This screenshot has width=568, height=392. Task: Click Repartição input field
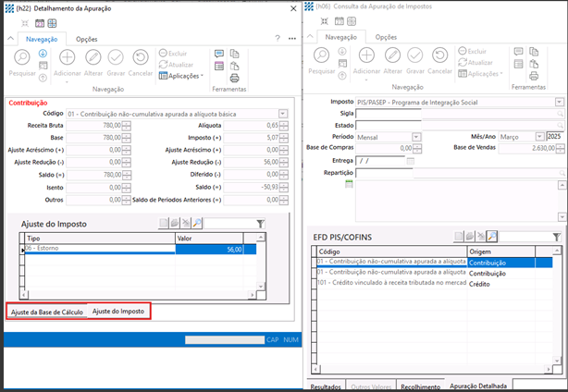coord(384,173)
